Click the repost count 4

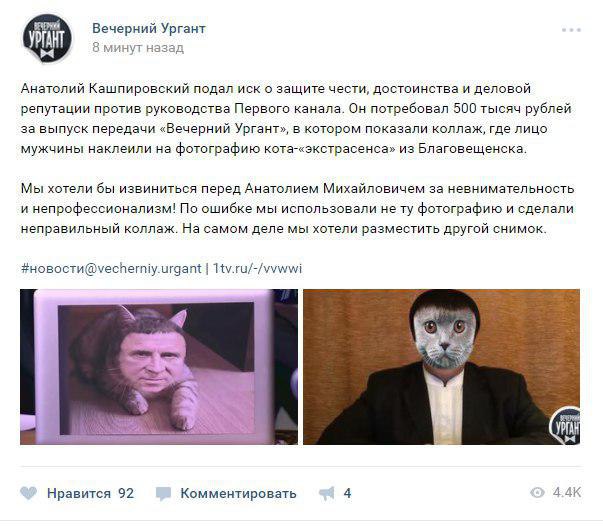click(x=347, y=493)
